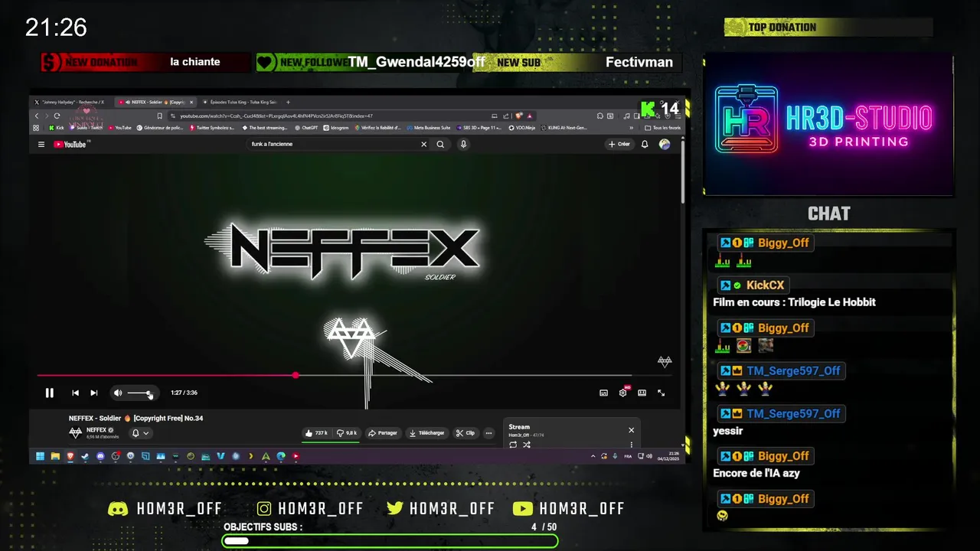Click the Clip button

465,433
